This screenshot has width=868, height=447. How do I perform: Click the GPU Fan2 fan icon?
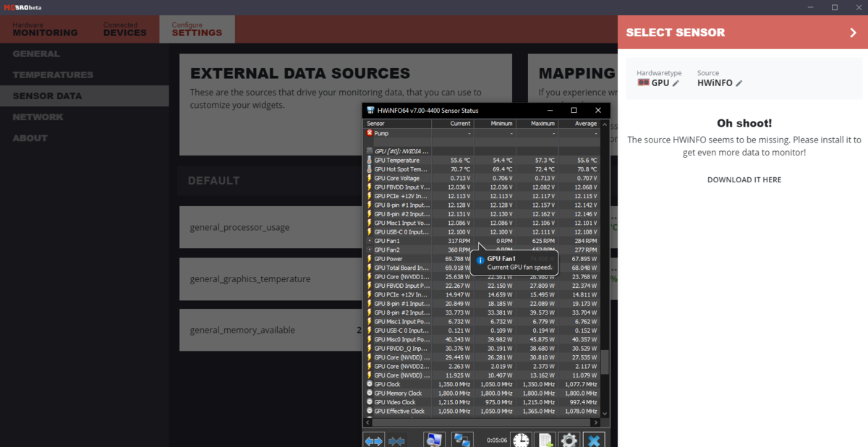(x=370, y=250)
